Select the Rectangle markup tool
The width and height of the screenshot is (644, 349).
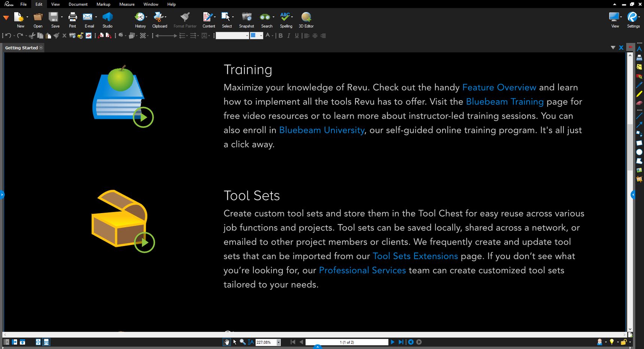click(639, 143)
